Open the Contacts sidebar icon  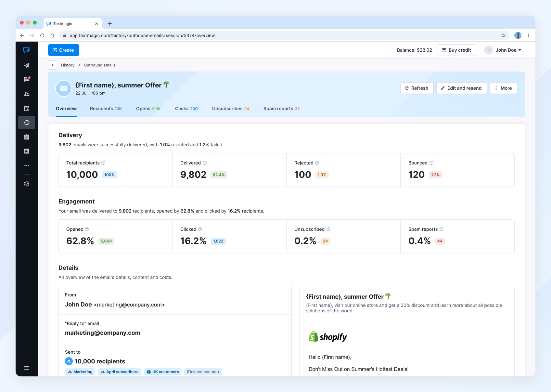pyautogui.click(x=27, y=94)
